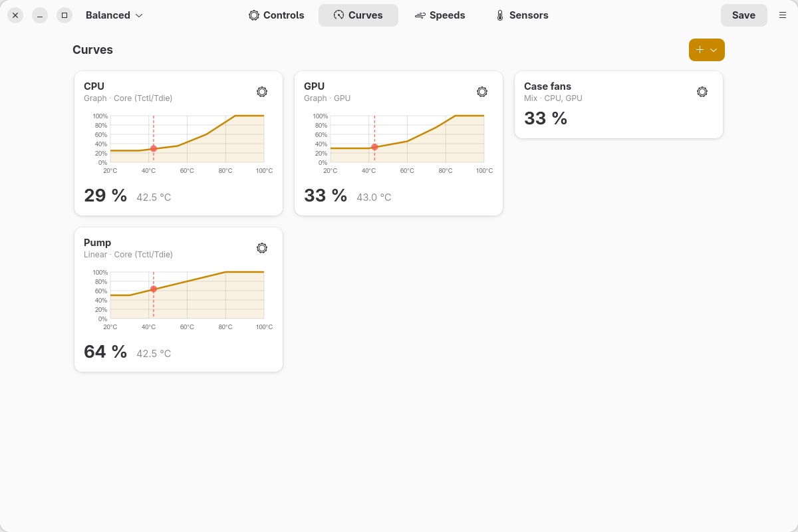Click the 'Graph · GPU' subtitle

point(327,98)
